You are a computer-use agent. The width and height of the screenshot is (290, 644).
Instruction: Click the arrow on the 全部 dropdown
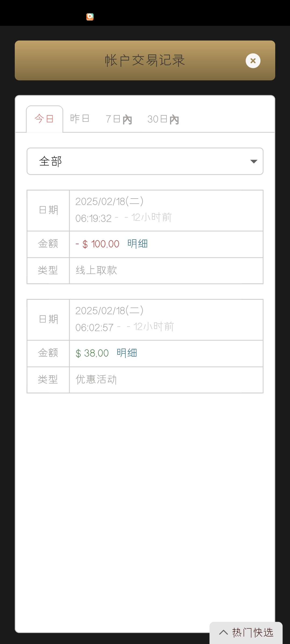(x=254, y=161)
